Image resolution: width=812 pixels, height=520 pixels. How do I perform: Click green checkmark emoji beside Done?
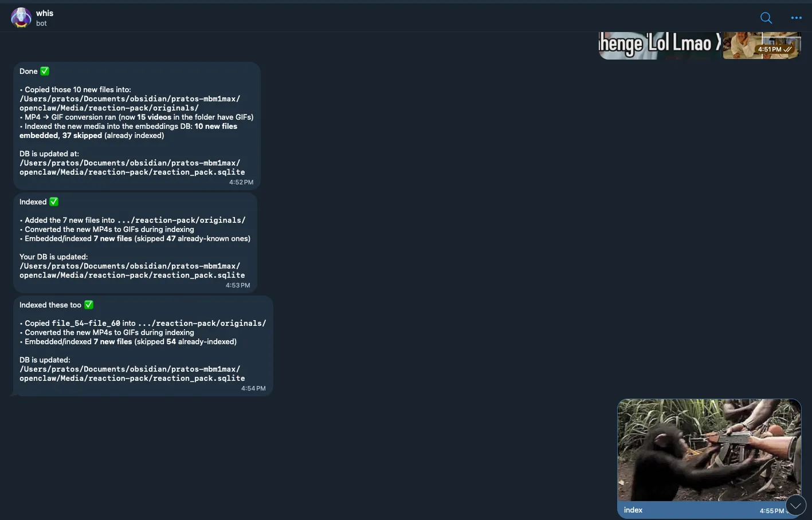coord(45,71)
